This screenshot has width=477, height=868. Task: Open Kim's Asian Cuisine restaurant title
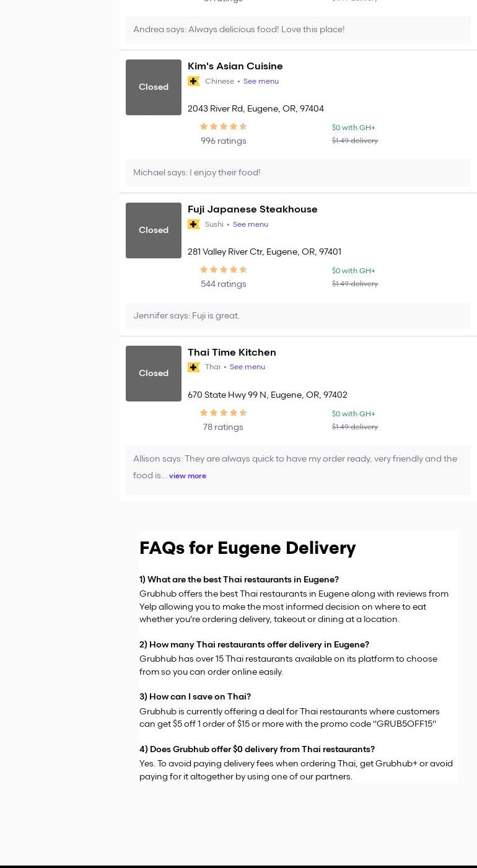235,66
